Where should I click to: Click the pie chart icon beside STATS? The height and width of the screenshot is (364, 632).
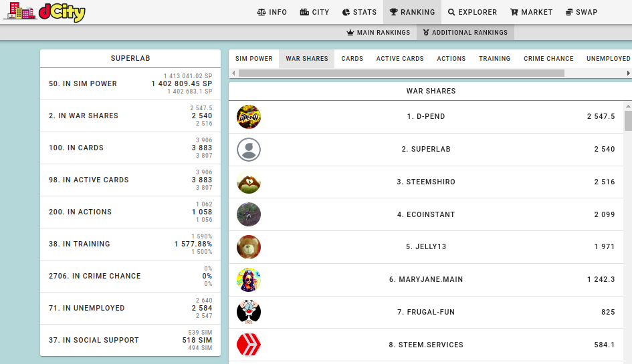pyautogui.click(x=346, y=12)
